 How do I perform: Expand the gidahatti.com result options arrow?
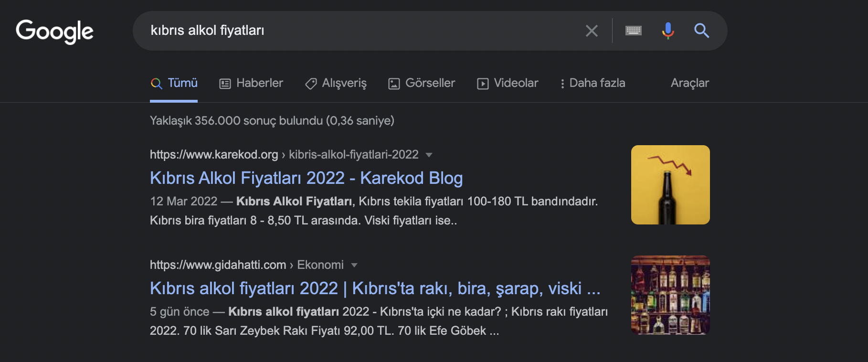click(x=354, y=265)
